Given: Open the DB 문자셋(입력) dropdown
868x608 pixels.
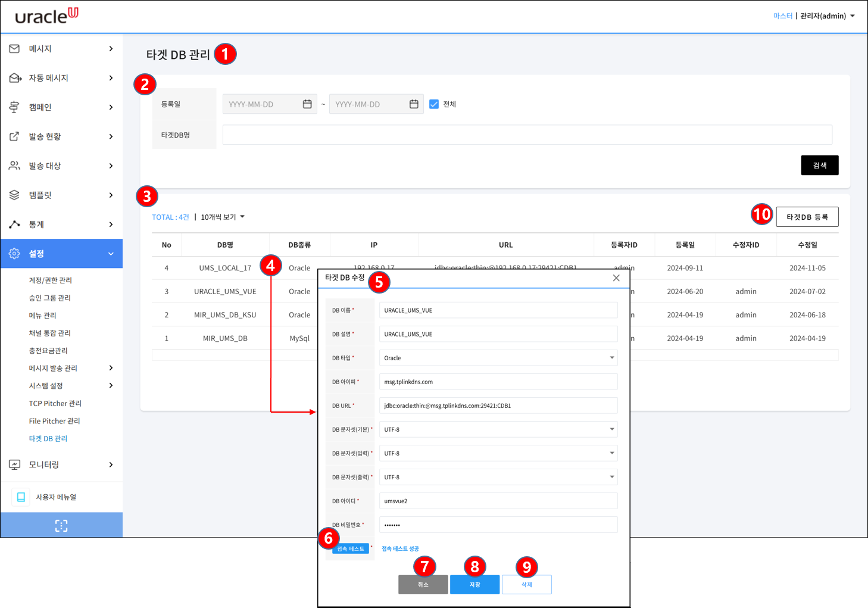Looking at the screenshot, I should tap(498, 453).
